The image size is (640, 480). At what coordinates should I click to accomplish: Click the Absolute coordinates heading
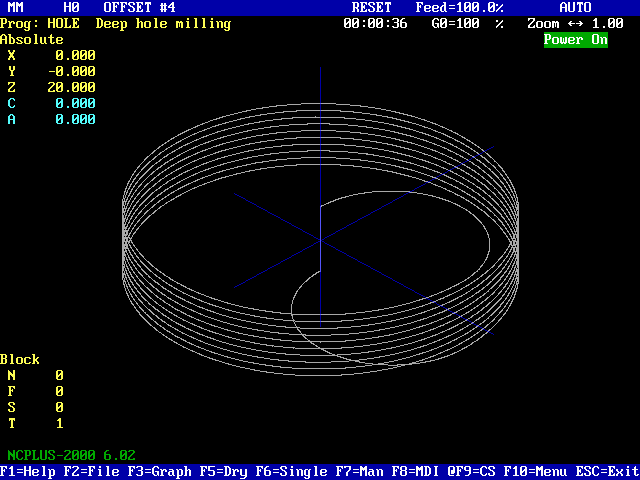32,40
